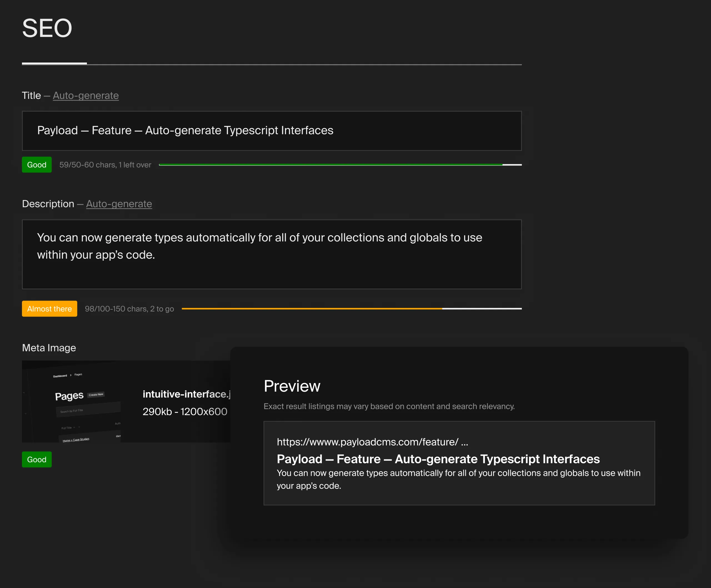
Task: Click the Description Auto-generate link
Action: [x=119, y=204]
